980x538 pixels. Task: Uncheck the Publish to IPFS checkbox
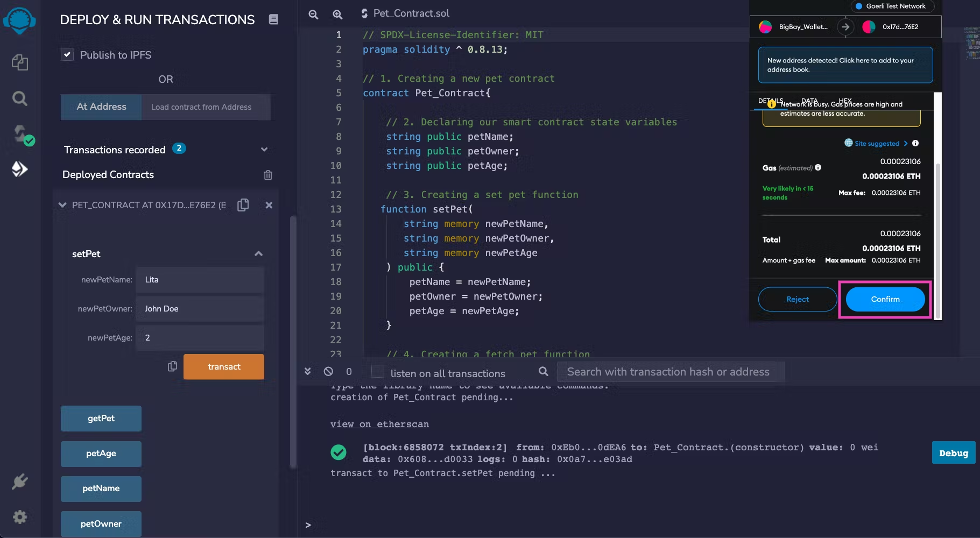click(x=67, y=55)
